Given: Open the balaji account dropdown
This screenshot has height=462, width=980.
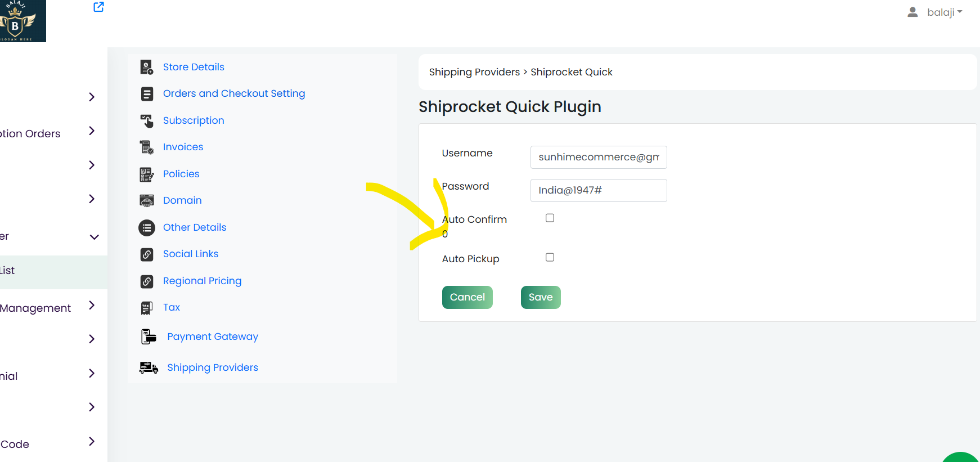Looking at the screenshot, I should [x=945, y=12].
